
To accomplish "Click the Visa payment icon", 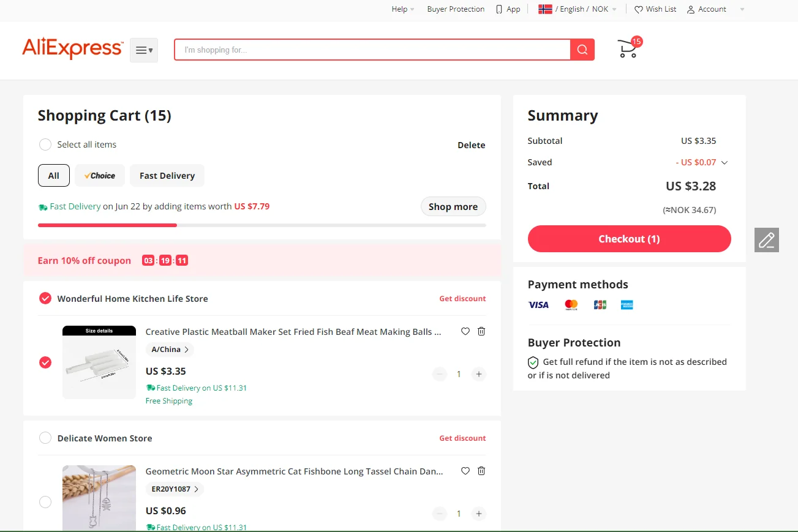I will pyautogui.click(x=539, y=305).
